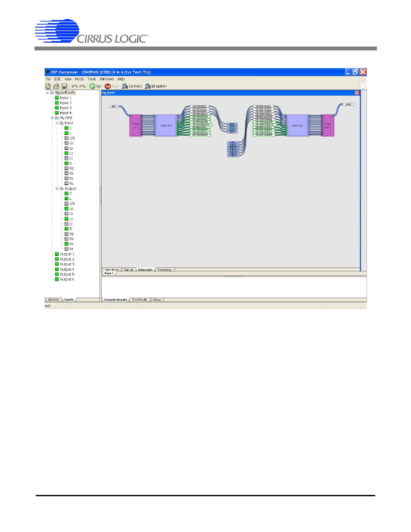Switch to the Processing tab

164,270
